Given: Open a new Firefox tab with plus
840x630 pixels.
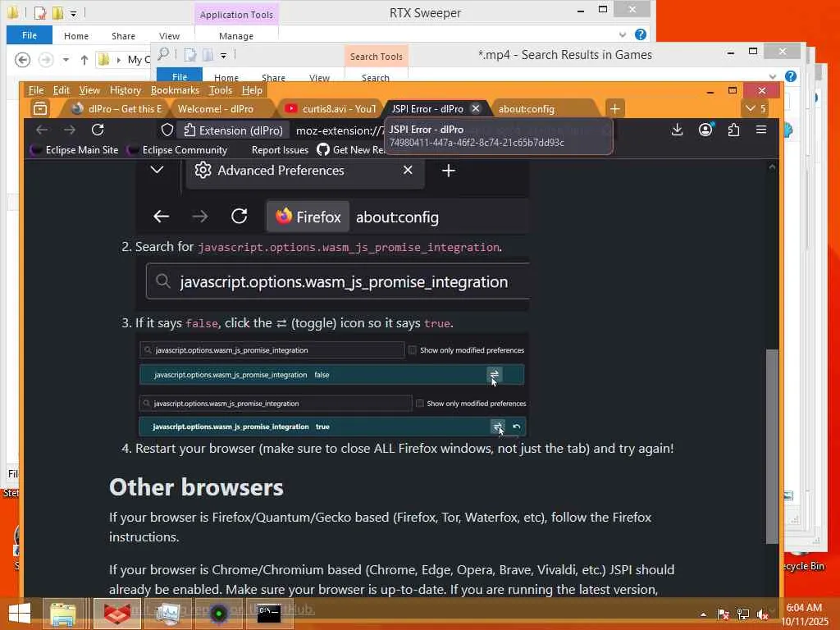Looking at the screenshot, I should pos(615,109).
